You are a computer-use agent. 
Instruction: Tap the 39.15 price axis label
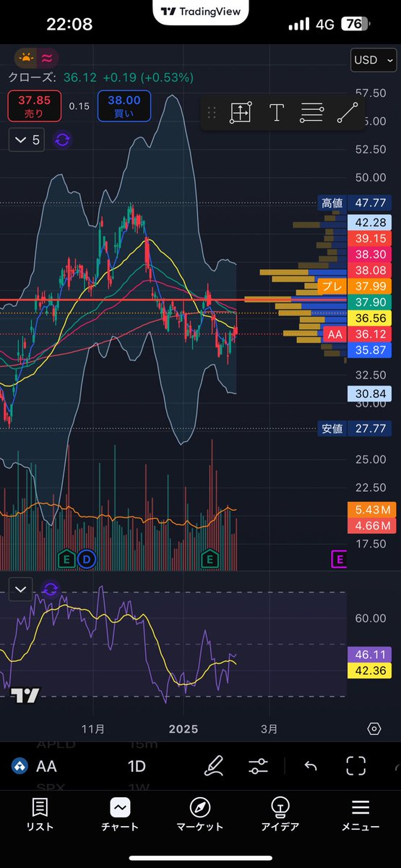(x=369, y=238)
